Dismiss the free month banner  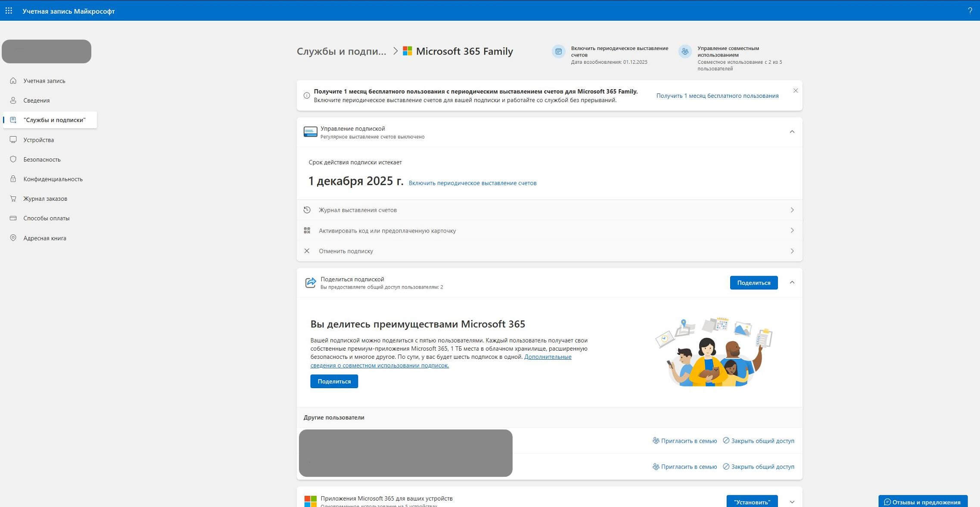coord(796,90)
